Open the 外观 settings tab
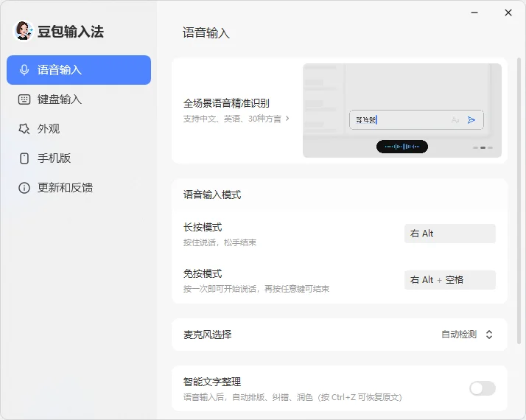Image resolution: width=526 pixels, height=420 pixels. [x=79, y=128]
